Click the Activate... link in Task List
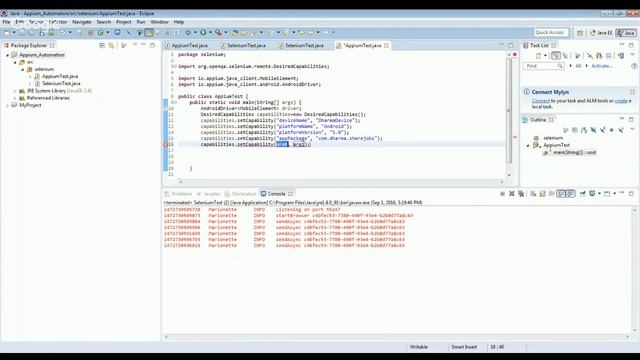Screen dimensions: 640x360 click(602, 66)
